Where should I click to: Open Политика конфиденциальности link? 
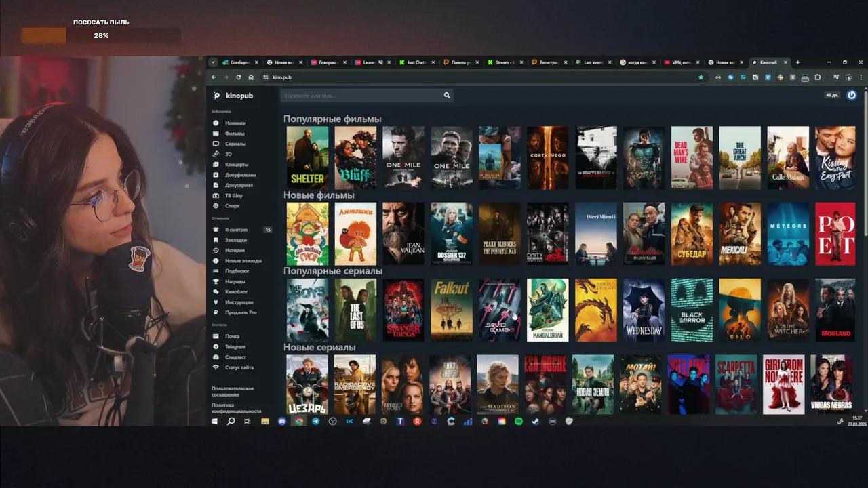(x=236, y=408)
